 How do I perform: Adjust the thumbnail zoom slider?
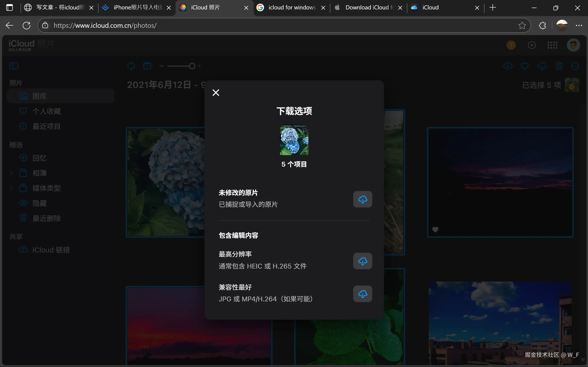pyautogui.click(x=181, y=66)
